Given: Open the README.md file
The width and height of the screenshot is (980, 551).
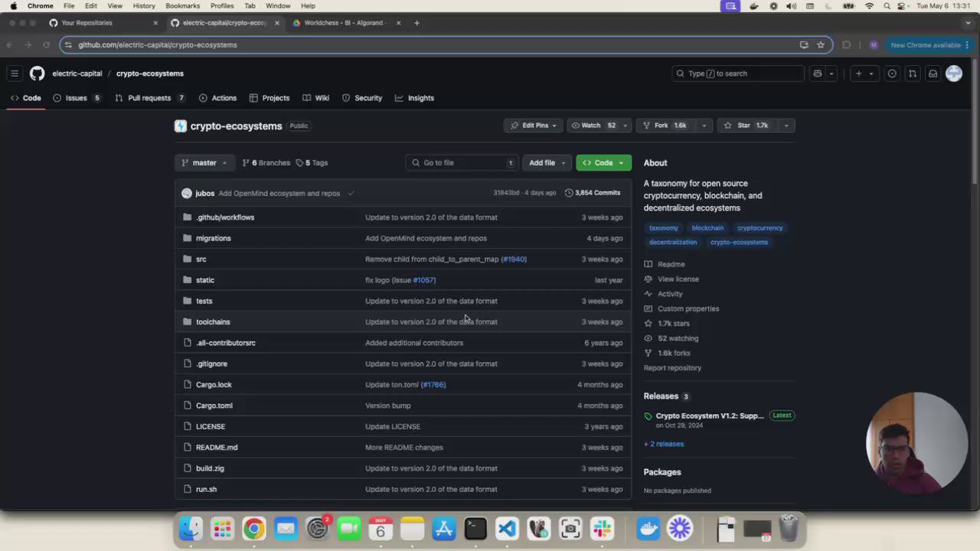Looking at the screenshot, I should 217,448.
